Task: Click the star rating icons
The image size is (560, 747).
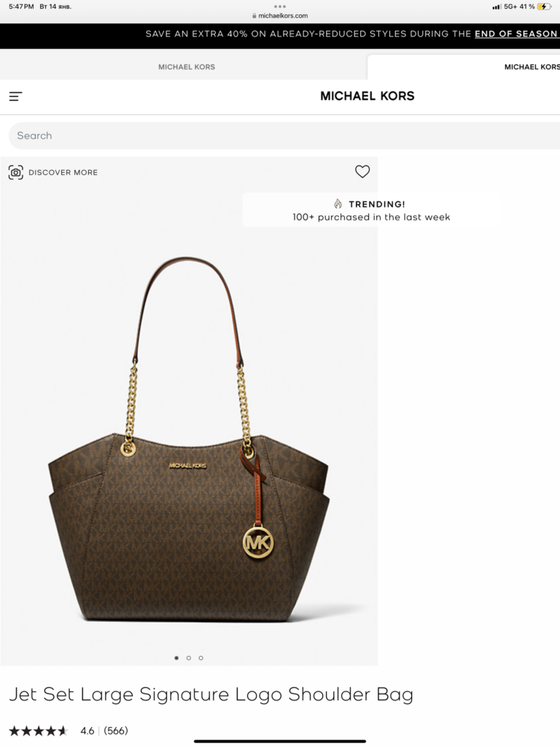Action: pyautogui.click(x=39, y=730)
